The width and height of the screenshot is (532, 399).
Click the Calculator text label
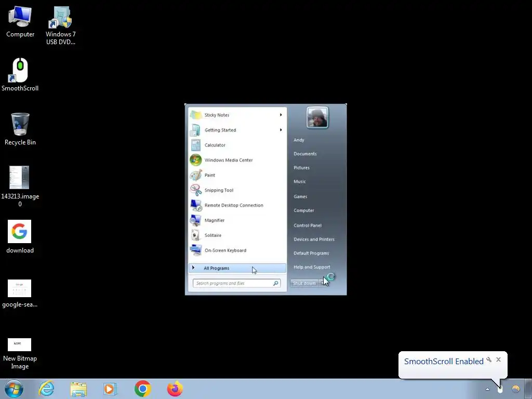click(x=215, y=145)
